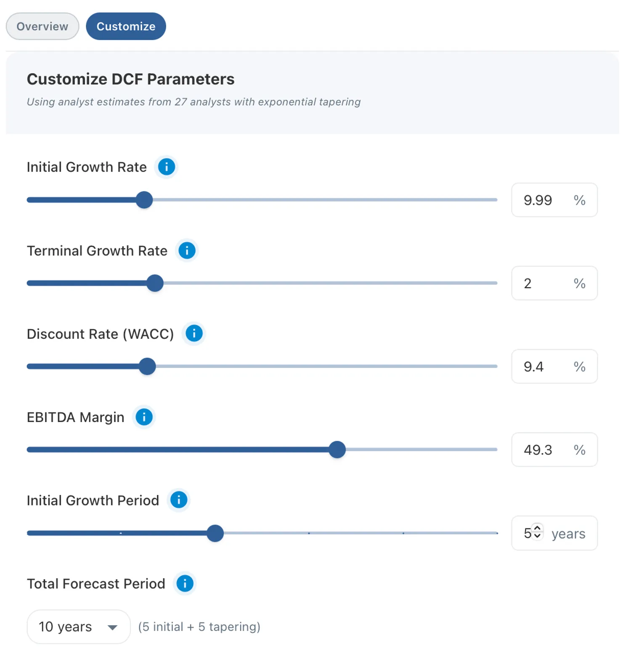Open the Overview tab
Image resolution: width=631 pixels, height=672 pixels.
[x=42, y=27]
